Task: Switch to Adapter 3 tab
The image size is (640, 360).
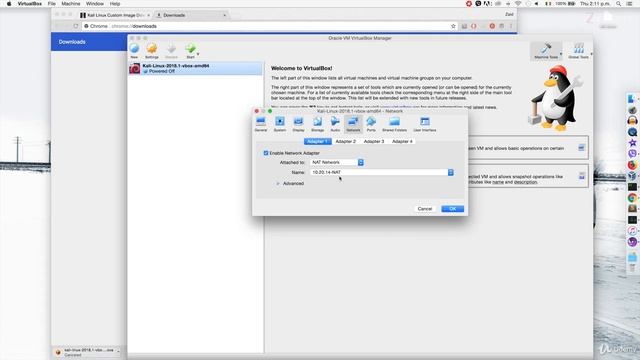Action: tap(374, 141)
